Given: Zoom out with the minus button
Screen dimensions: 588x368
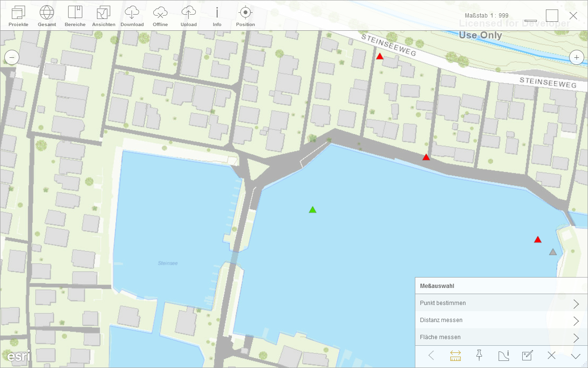Looking at the screenshot, I should click(12, 58).
